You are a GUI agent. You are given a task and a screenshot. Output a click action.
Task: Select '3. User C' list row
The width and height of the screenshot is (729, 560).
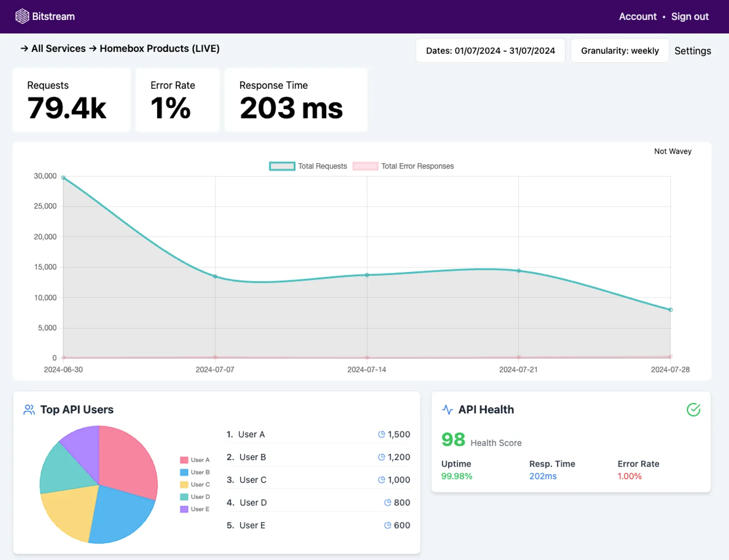pos(318,480)
